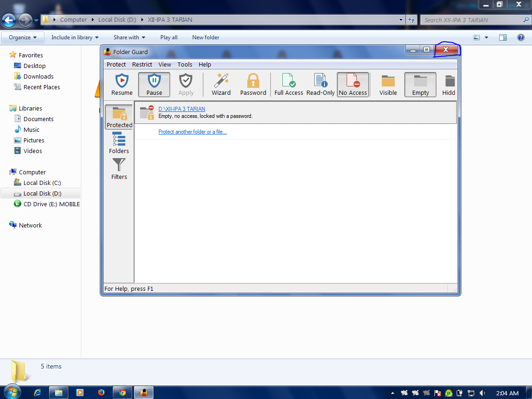532x399 pixels.
Task: Select Recent Places in navigation pane
Action: [42, 87]
